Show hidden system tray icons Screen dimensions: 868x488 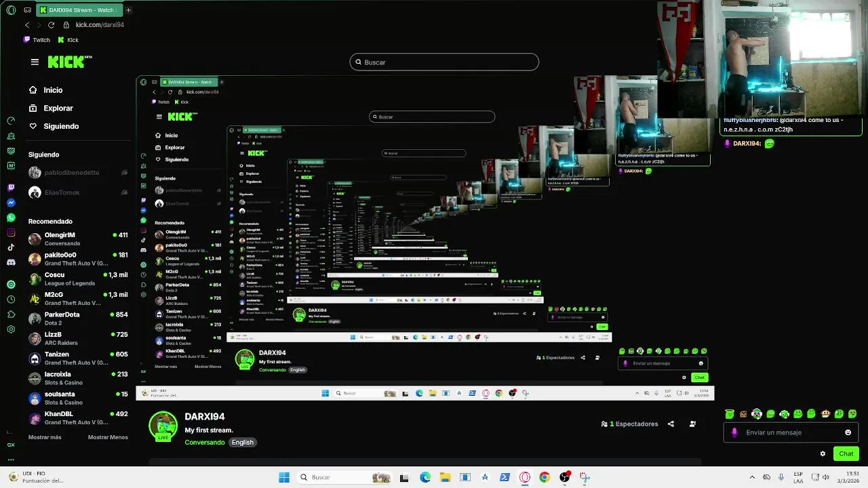coord(751,477)
